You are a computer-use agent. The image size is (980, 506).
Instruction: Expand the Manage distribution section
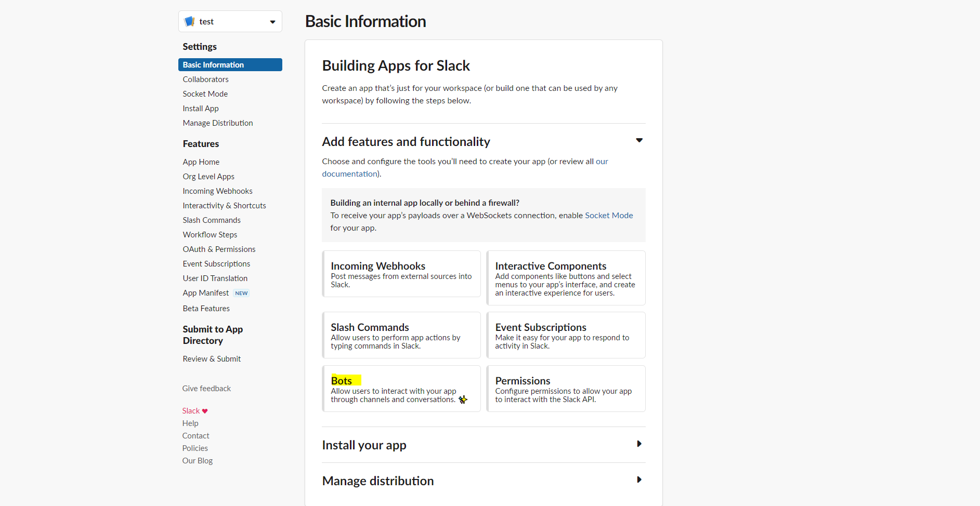click(x=639, y=480)
